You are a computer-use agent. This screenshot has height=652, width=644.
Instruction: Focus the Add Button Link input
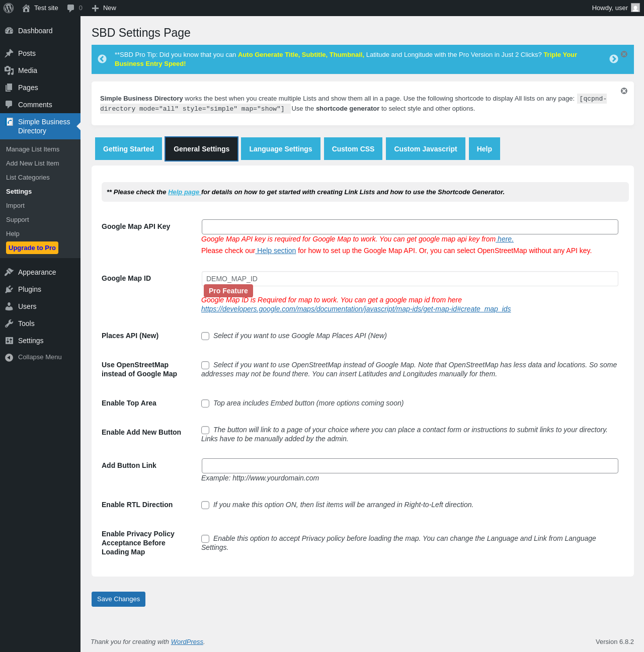[410, 466]
